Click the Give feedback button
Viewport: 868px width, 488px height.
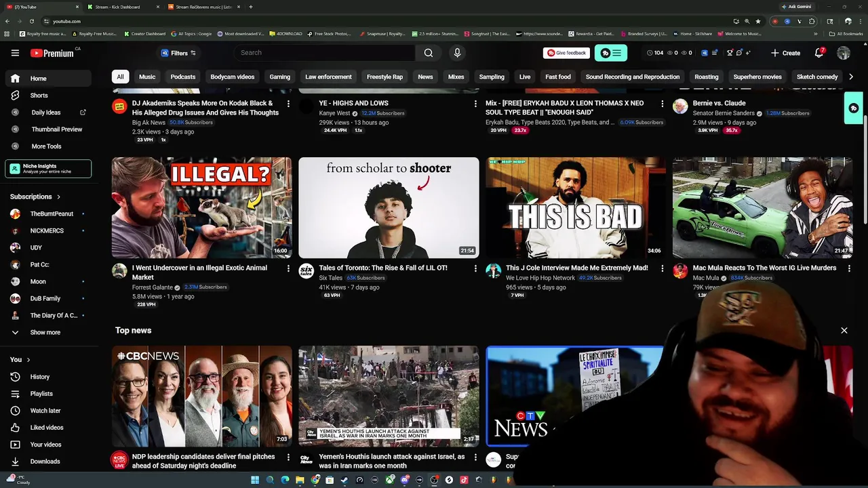(x=566, y=53)
